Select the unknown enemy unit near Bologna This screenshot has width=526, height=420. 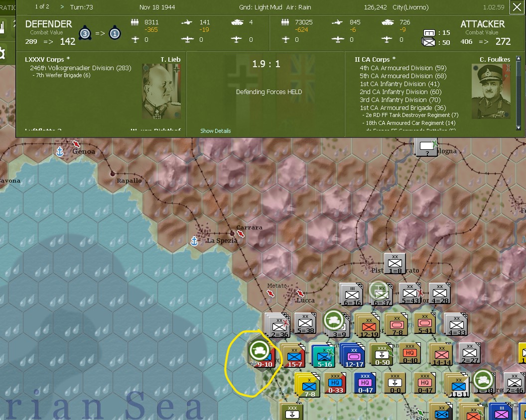click(426, 146)
